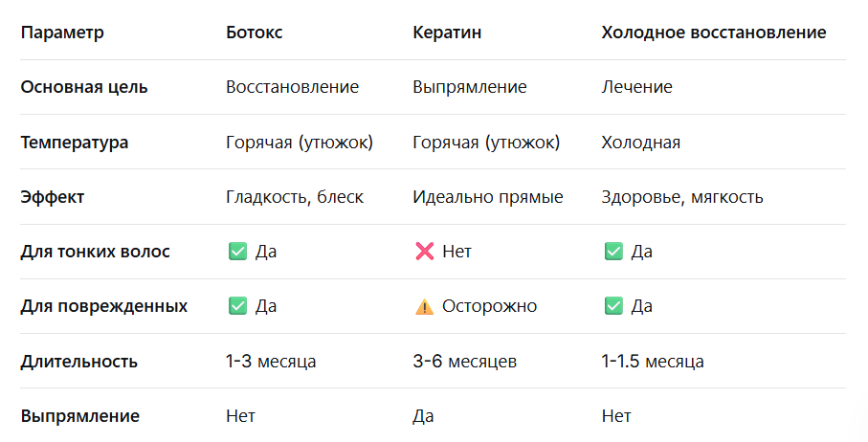Viewport: 868px width, 442px height.
Task: Click the Для тонких волос row label
Action: [95, 252]
